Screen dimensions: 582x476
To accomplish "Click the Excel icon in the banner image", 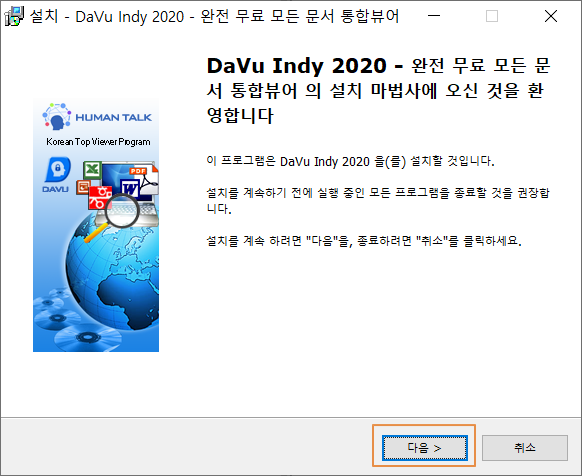I will [x=92, y=170].
